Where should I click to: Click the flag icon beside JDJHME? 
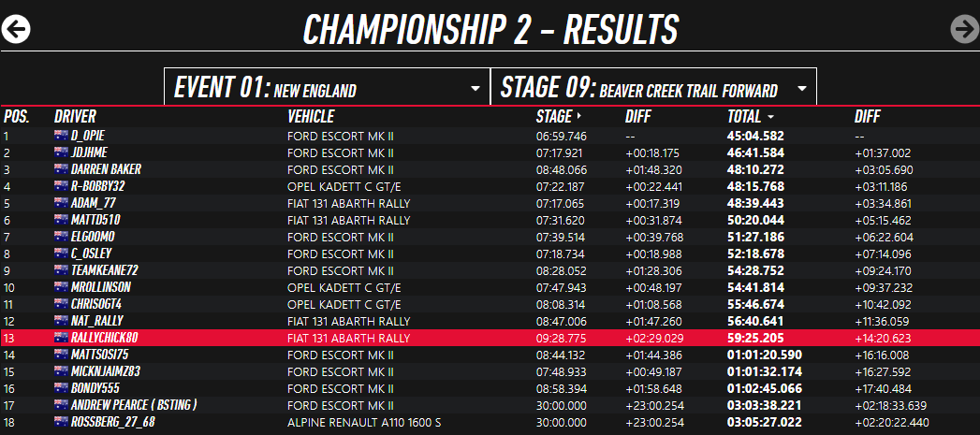62,152
